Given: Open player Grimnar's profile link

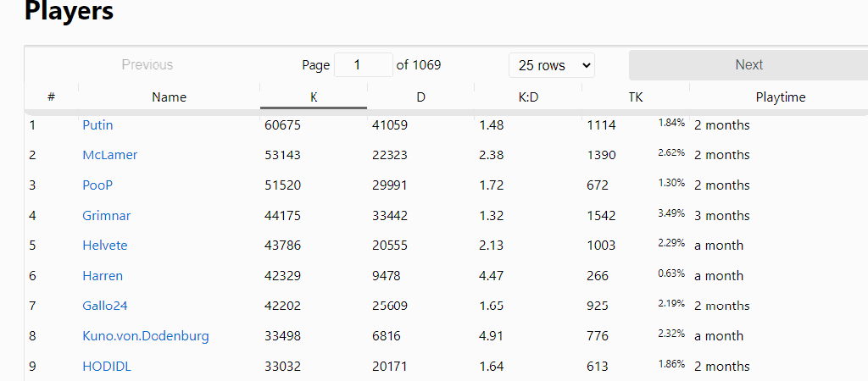Looking at the screenshot, I should (x=106, y=216).
